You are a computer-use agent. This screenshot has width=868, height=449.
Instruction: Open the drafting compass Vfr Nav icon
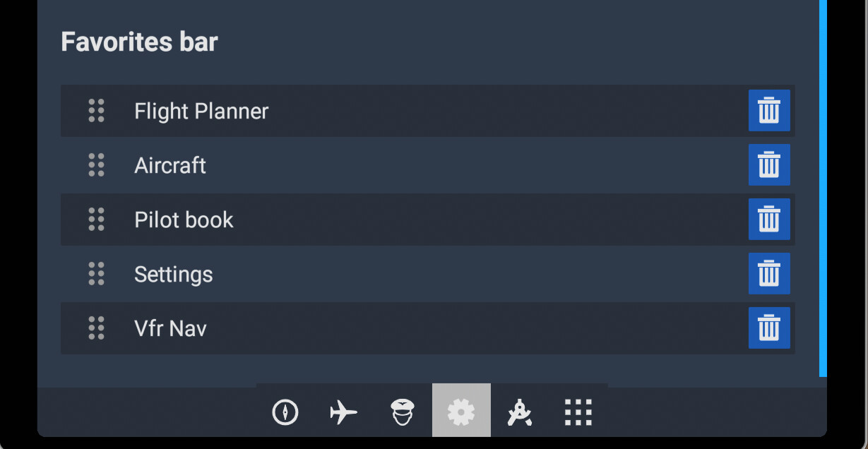click(520, 412)
